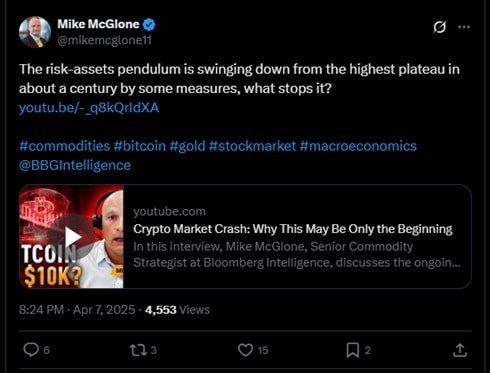Viewport: 490px width, 373px height.
Task: Open the three-dot more options menu
Action: (x=464, y=27)
